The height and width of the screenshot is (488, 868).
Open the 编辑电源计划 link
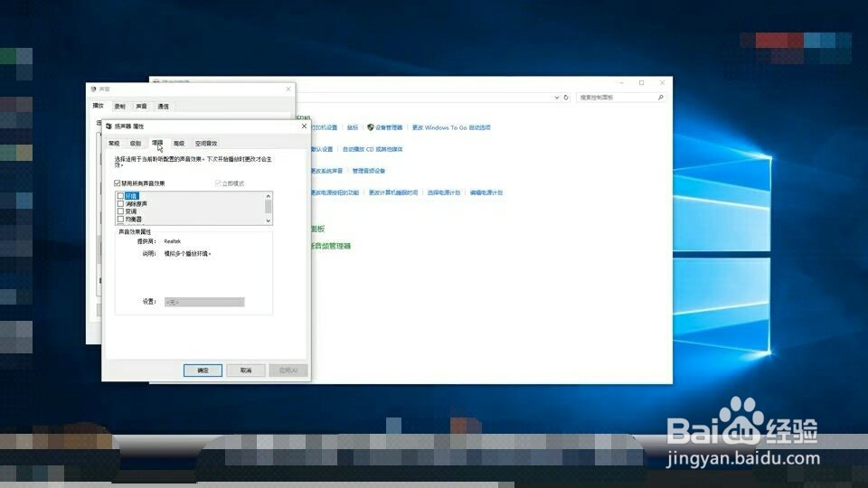tap(486, 192)
